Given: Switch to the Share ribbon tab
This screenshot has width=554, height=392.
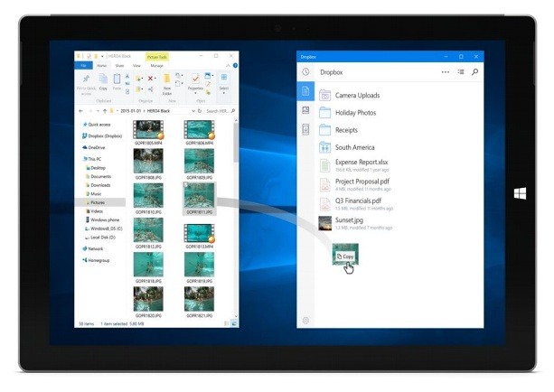Looking at the screenshot, I should tap(120, 66).
